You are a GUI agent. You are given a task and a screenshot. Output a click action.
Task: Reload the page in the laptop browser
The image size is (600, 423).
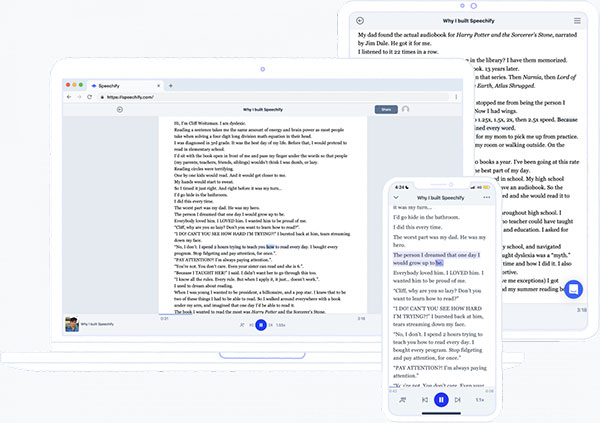tap(90, 97)
